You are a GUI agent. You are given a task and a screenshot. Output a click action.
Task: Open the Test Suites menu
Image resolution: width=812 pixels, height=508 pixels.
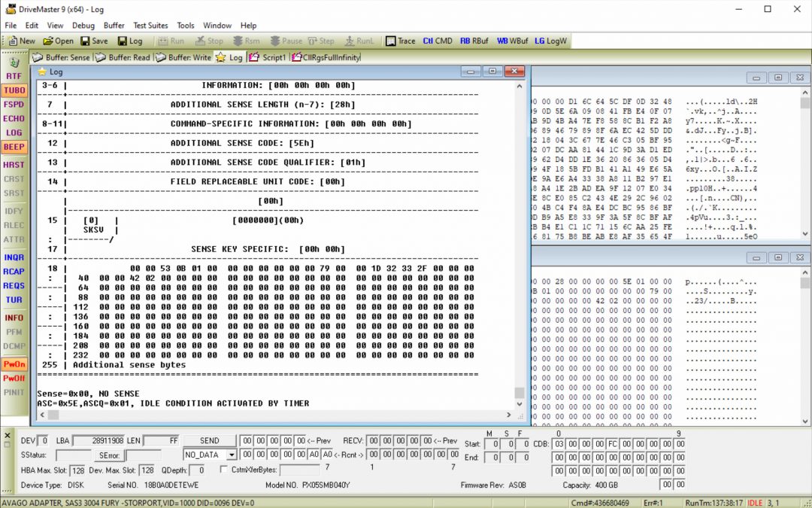point(150,25)
